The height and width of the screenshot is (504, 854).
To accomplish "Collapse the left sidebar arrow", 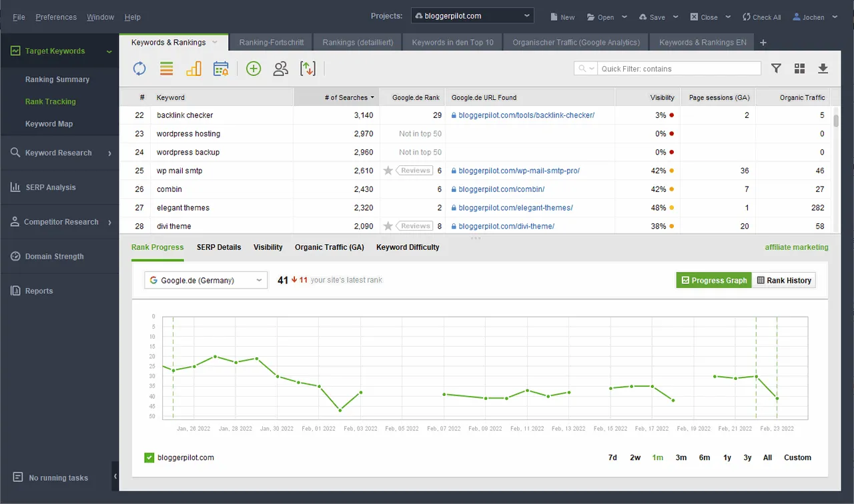I will click(x=115, y=476).
